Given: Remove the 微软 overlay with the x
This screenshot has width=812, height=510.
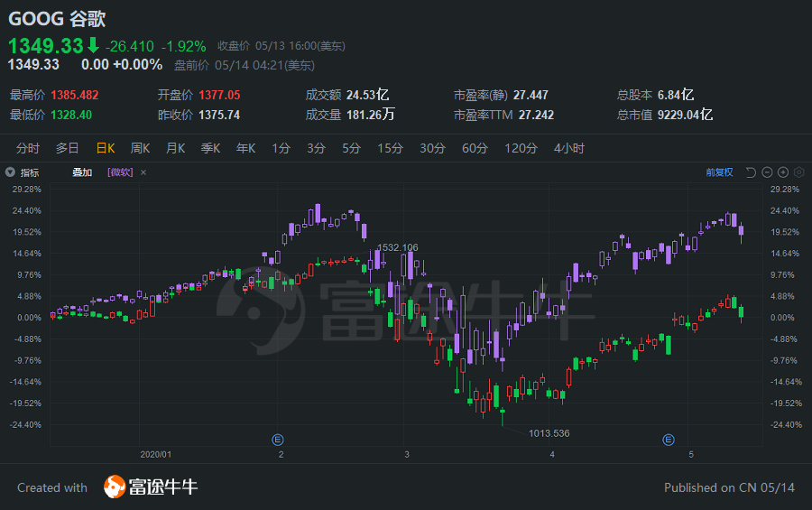Looking at the screenshot, I should point(143,172).
